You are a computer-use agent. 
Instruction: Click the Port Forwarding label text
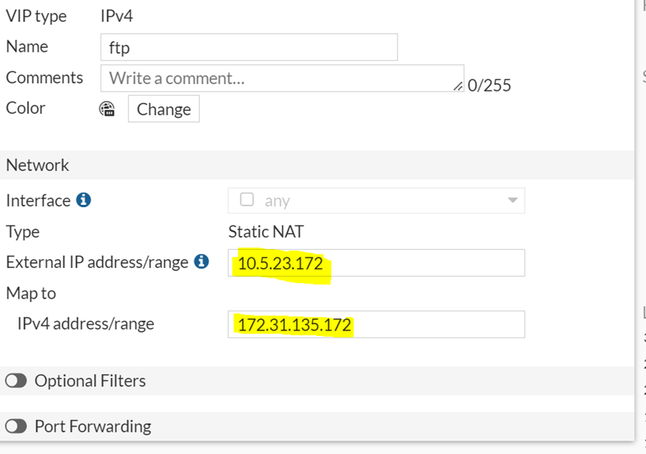93,426
